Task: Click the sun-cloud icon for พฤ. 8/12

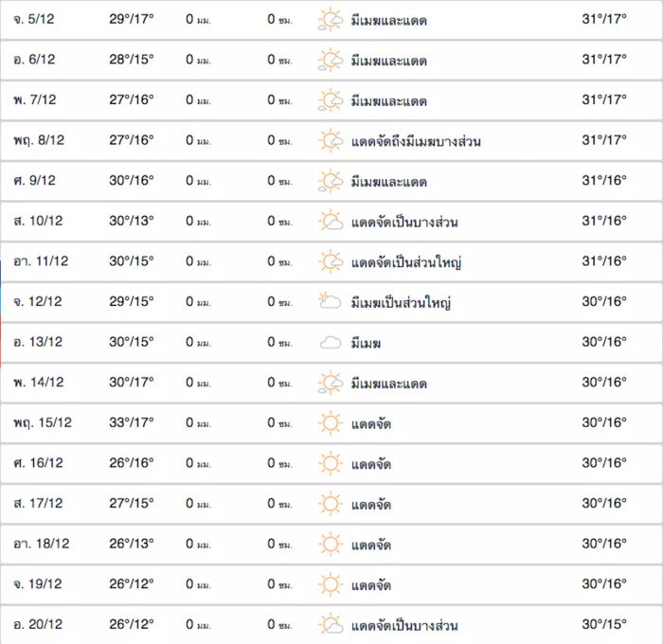Action: click(x=330, y=141)
